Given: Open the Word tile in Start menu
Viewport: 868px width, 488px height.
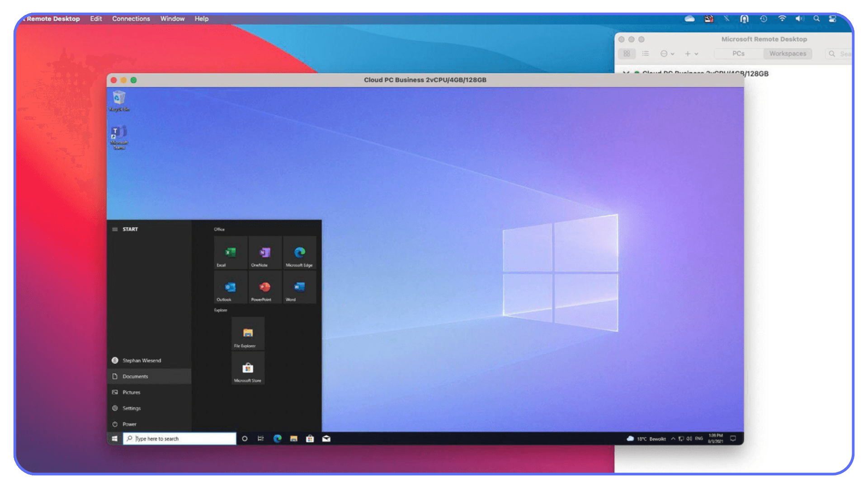Looking at the screenshot, I should (x=299, y=287).
